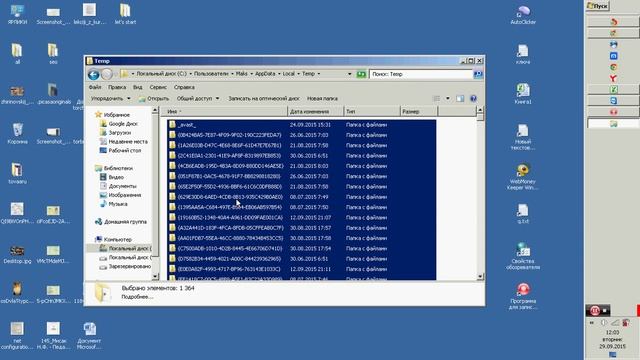The image size is (640, 360).
Task: Click the Пользователи breadcrumb segment
Action: (211, 74)
